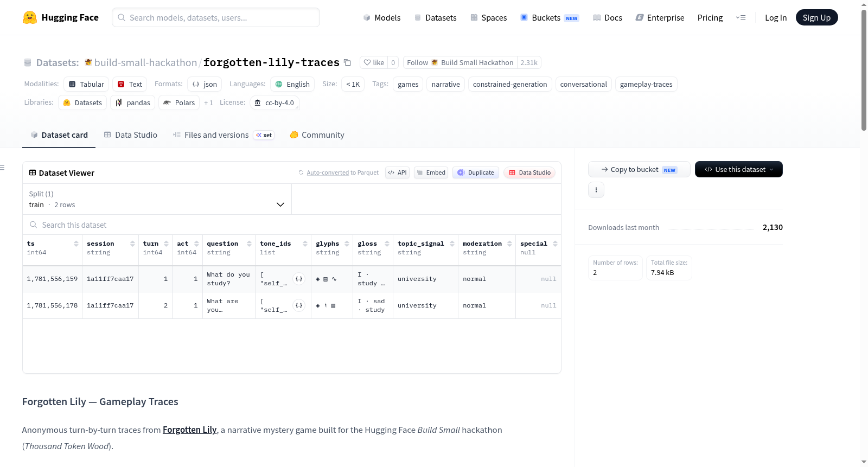868x467 pixels.
Task: Copy dataset name with the copy icon
Action: (347, 63)
